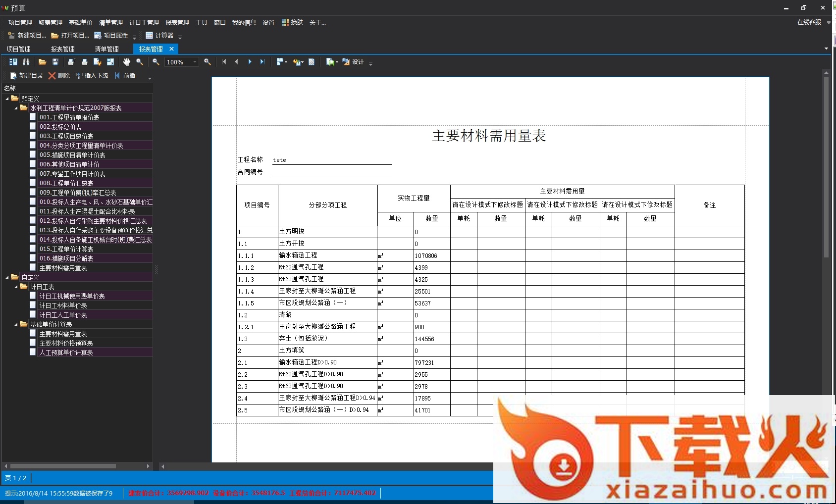Viewport: 836px width, 504px height.
Task: Toggle the checkbox for 计日工材料单价表
Action: [x=33, y=305]
